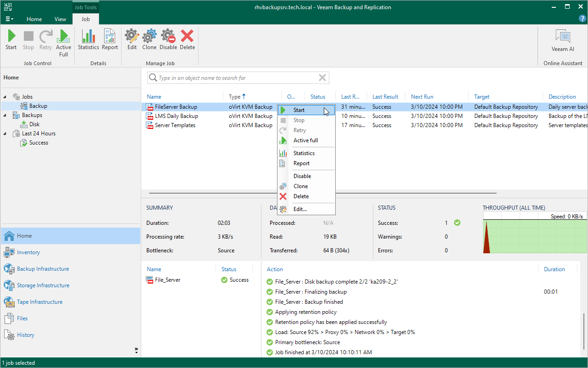
Task: Click the Stop job ribbon icon
Action: pos(28,40)
